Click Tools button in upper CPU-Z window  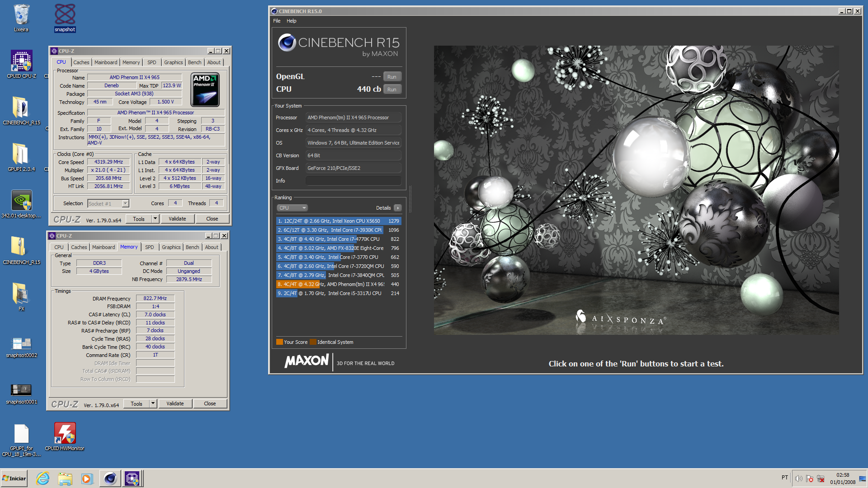[x=139, y=219]
